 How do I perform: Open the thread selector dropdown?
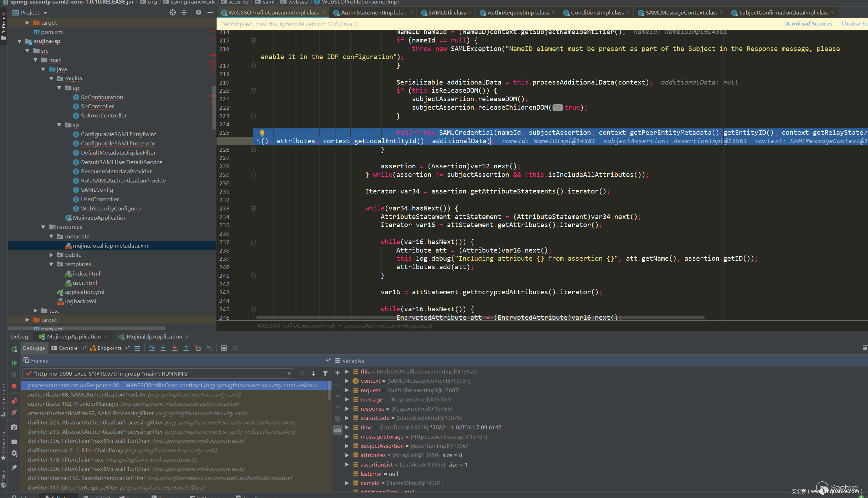pos(289,373)
